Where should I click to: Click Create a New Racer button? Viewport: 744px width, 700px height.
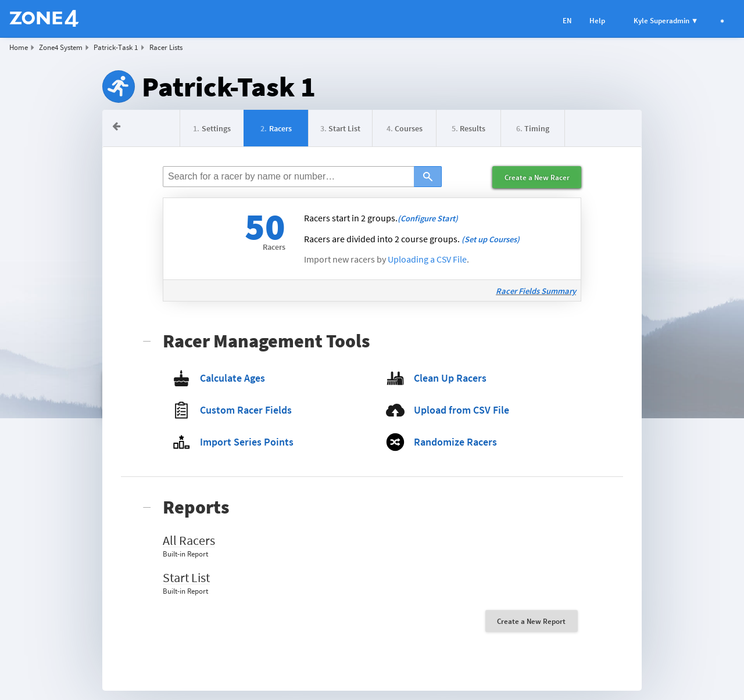(536, 178)
